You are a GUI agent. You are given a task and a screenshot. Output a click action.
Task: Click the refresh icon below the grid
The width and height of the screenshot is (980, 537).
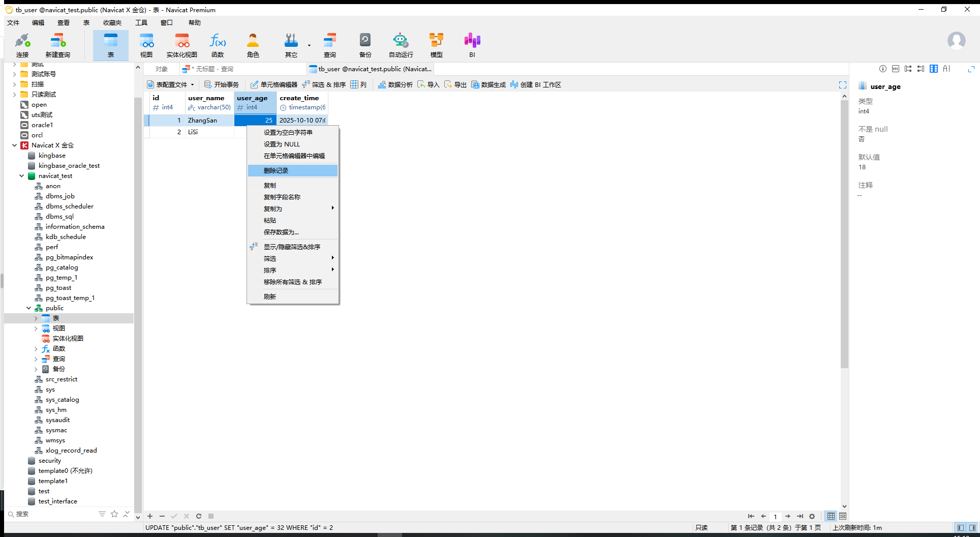point(199,516)
